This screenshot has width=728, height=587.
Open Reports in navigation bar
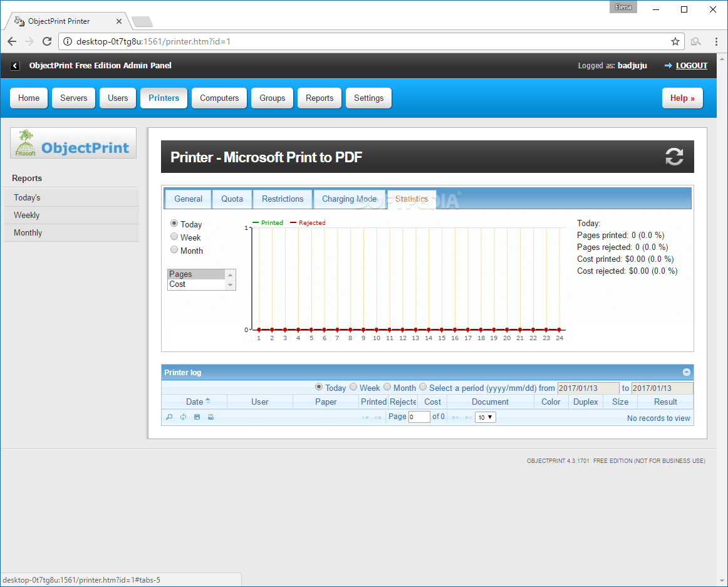[x=320, y=98]
